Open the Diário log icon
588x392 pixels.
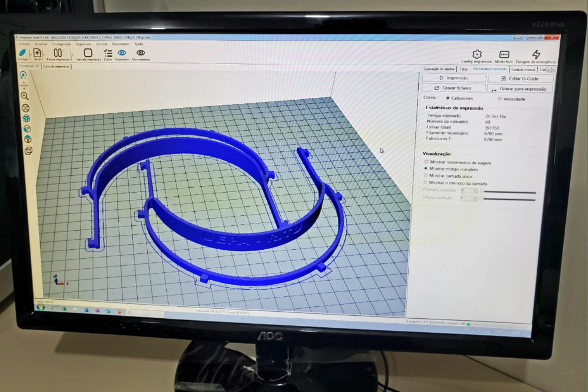click(108, 53)
